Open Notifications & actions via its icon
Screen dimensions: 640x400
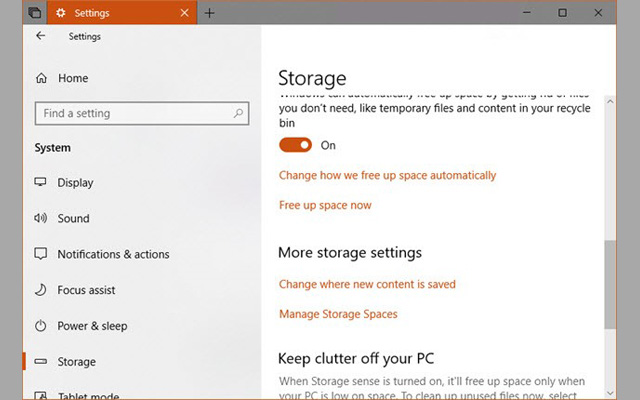coord(41,254)
